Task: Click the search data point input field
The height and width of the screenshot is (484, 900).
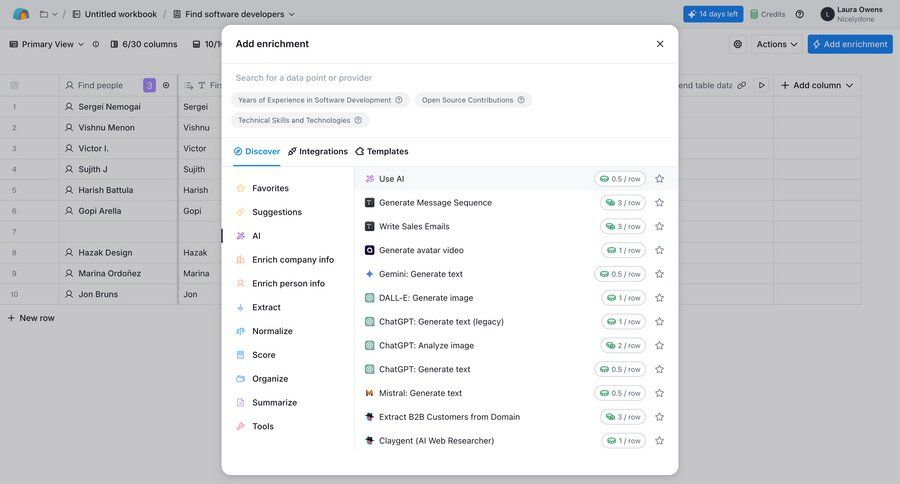Action: [x=449, y=78]
